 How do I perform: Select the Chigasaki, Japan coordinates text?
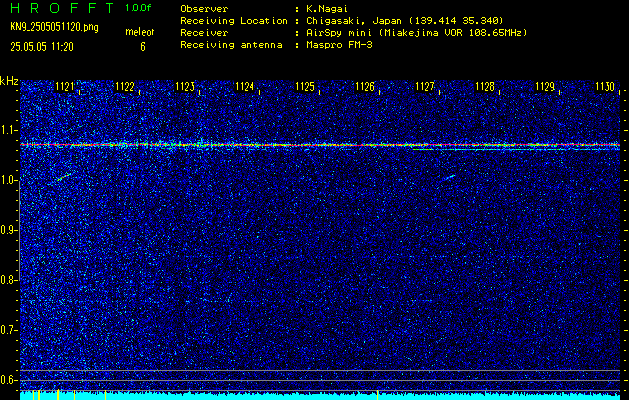tap(404, 20)
